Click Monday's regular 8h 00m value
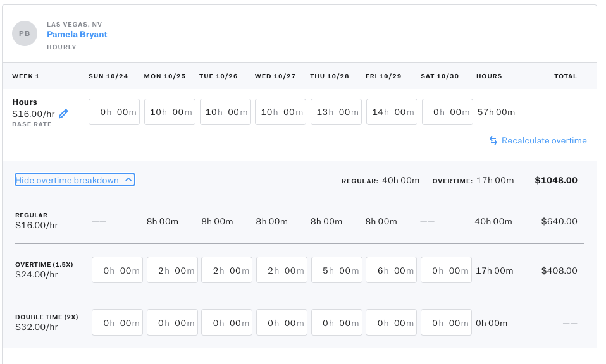 163,221
